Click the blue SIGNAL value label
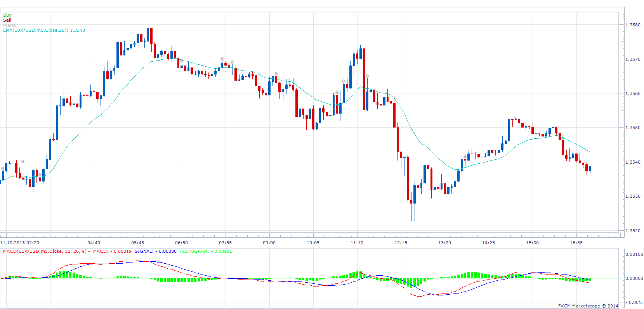Image resolution: width=644 pixels, height=309 pixels. tap(156, 251)
